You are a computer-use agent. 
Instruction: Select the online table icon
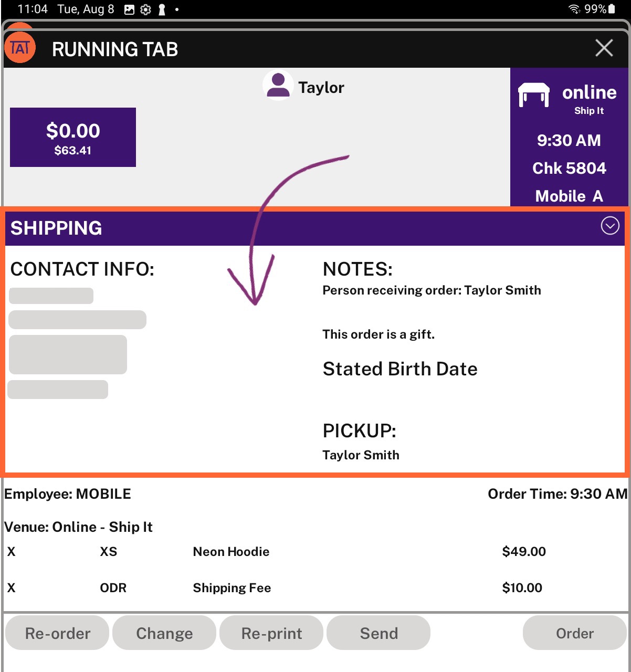click(x=533, y=95)
